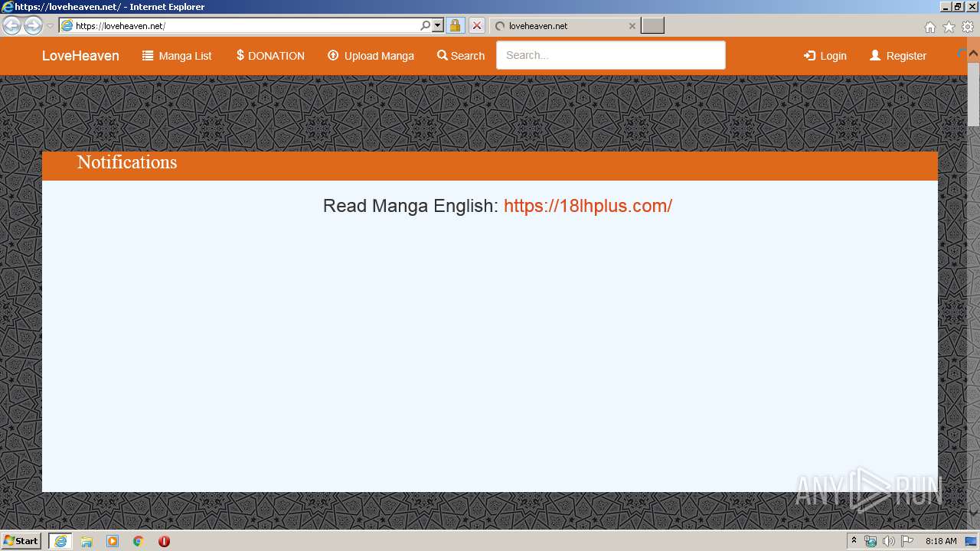Click the scrollbar up arrow
The image size is (980, 551).
(973, 53)
